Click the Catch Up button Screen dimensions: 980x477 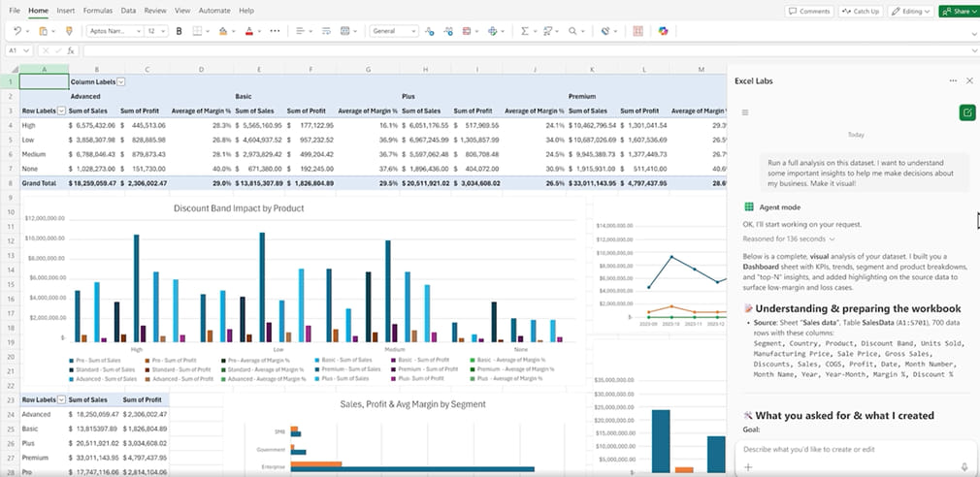(x=861, y=11)
